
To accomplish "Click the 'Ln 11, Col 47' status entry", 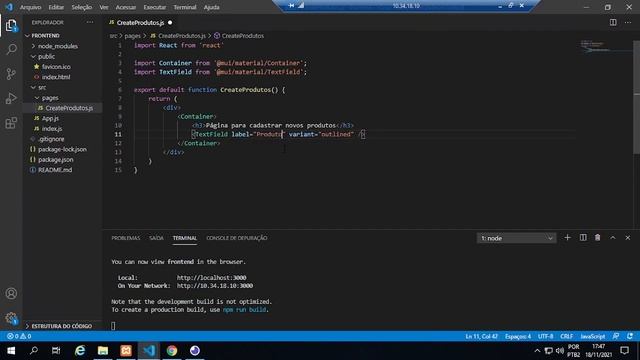I will pos(482,336).
